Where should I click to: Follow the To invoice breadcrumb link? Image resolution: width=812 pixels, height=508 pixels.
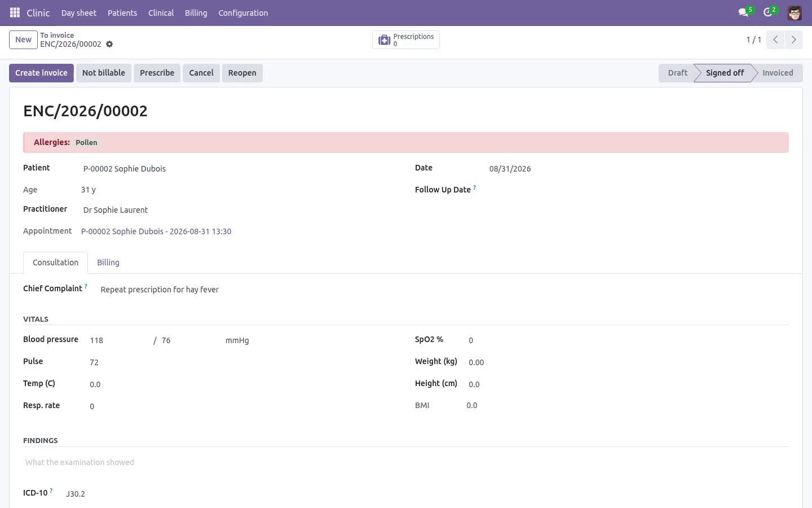point(57,35)
